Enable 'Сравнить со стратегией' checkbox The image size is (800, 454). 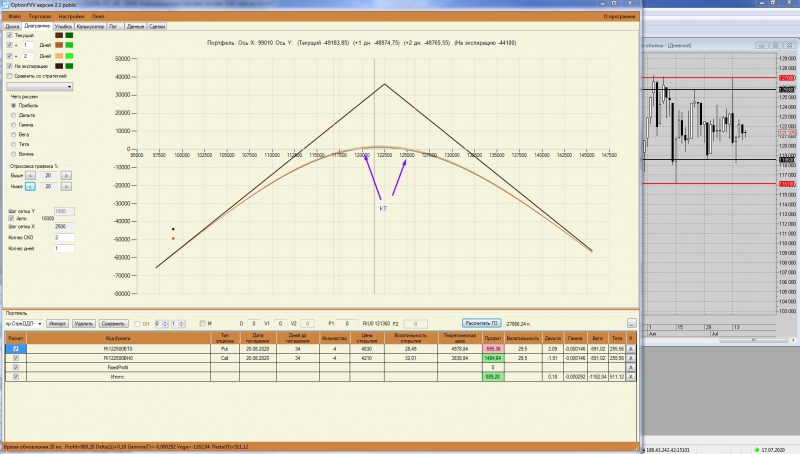[10, 76]
